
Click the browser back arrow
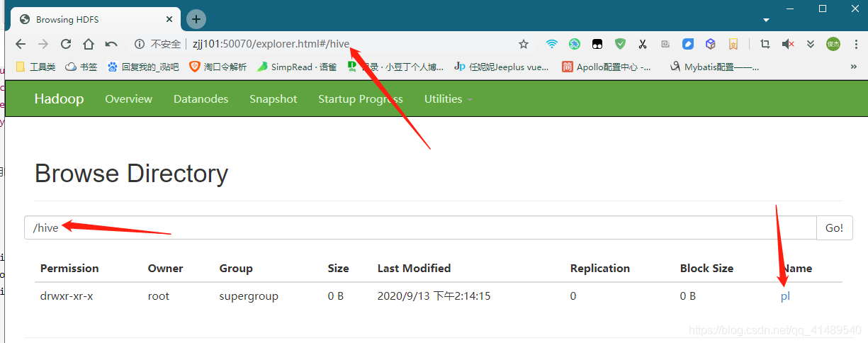(x=21, y=44)
